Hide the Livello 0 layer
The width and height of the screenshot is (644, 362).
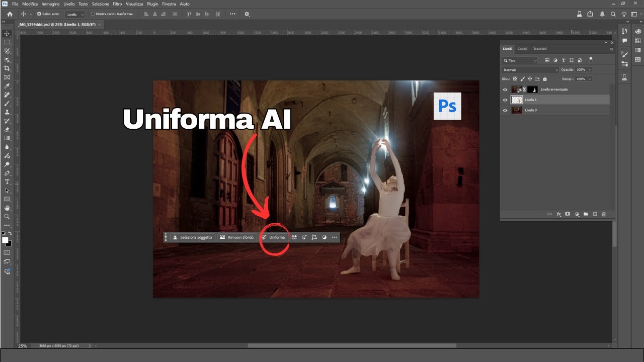tap(505, 110)
